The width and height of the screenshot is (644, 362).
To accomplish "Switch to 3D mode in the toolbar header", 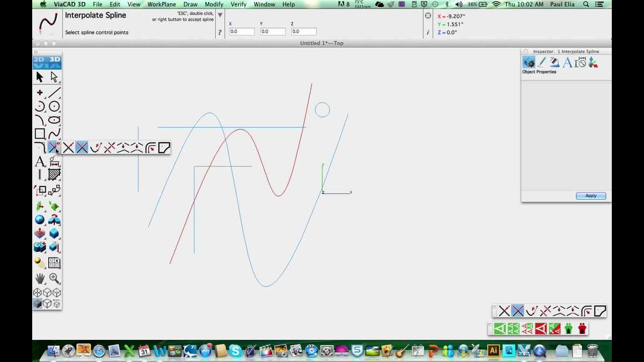I will (54, 60).
